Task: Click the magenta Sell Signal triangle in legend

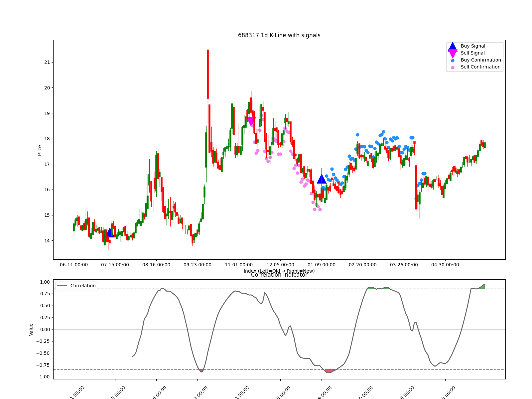Action: (x=453, y=53)
